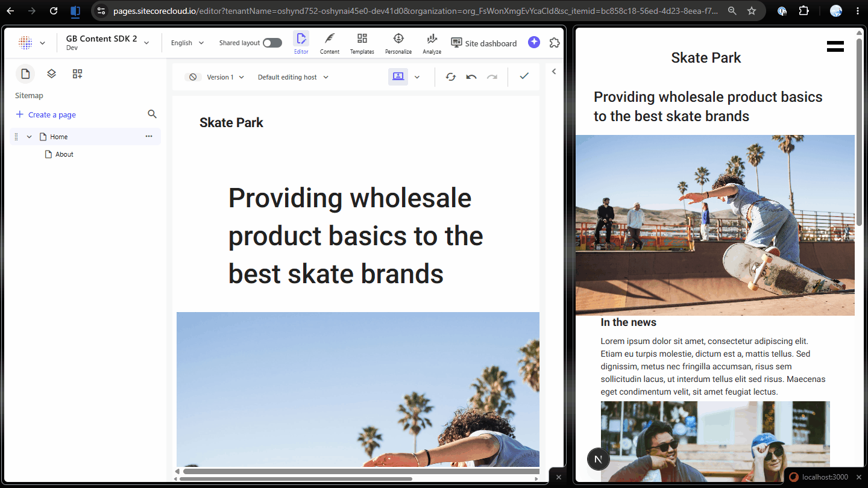Screen dimensions: 868x488
Task: Click the Skate Park title in editor canvas
Action: pos(231,122)
